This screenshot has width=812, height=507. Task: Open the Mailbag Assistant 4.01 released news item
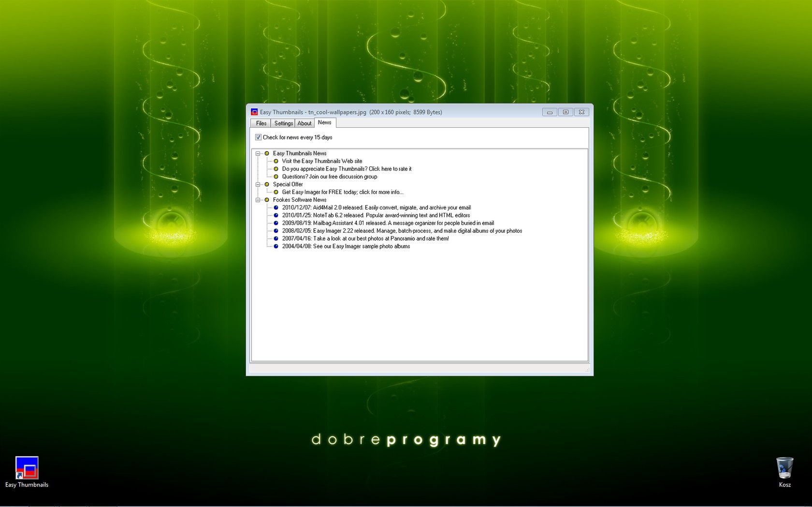point(388,223)
